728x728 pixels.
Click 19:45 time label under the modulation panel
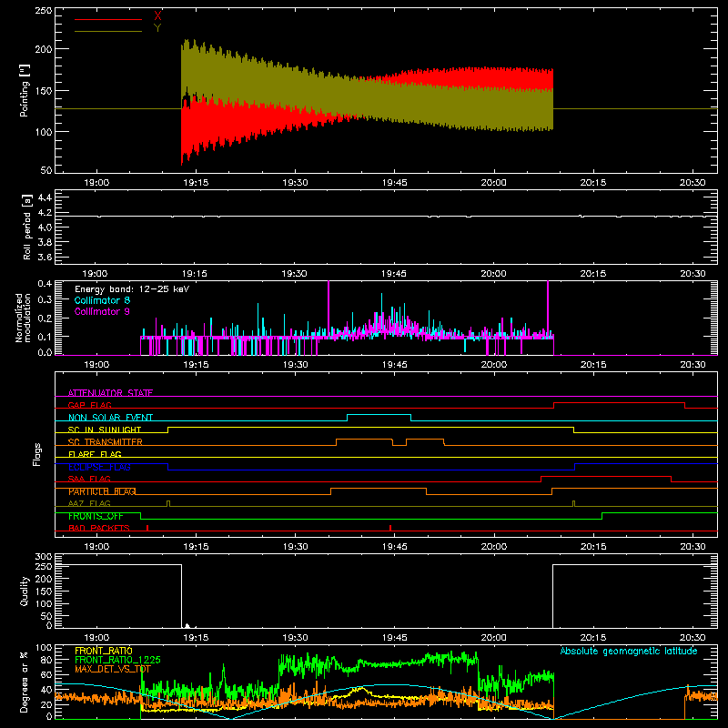pos(395,365)
